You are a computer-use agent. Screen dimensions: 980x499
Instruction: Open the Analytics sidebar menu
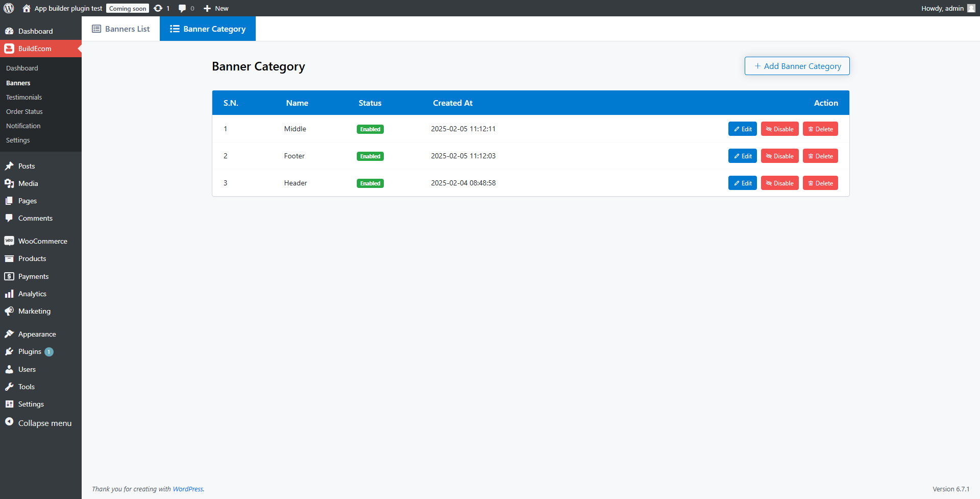pos(32,294)
